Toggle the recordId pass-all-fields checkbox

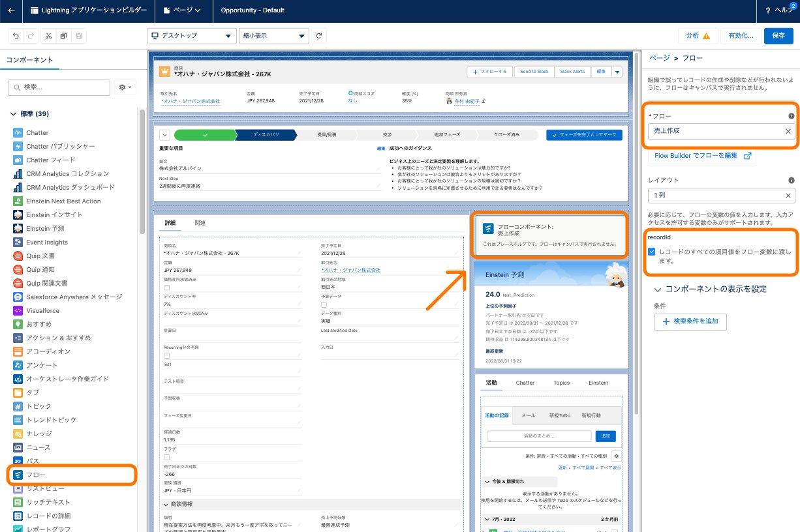652,251
